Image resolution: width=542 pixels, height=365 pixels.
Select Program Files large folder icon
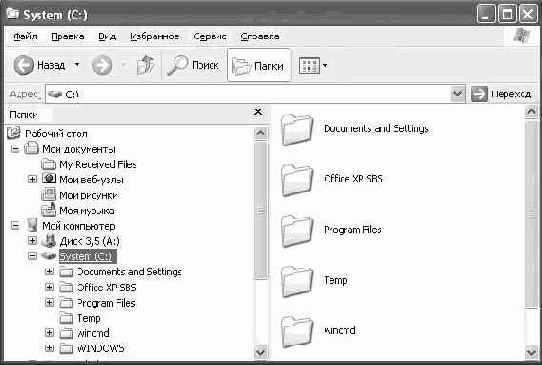(297, 231)
